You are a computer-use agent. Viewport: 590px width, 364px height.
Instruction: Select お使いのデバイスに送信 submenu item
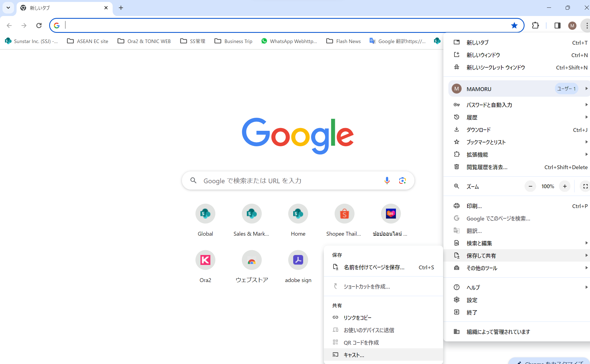[383, 330]
